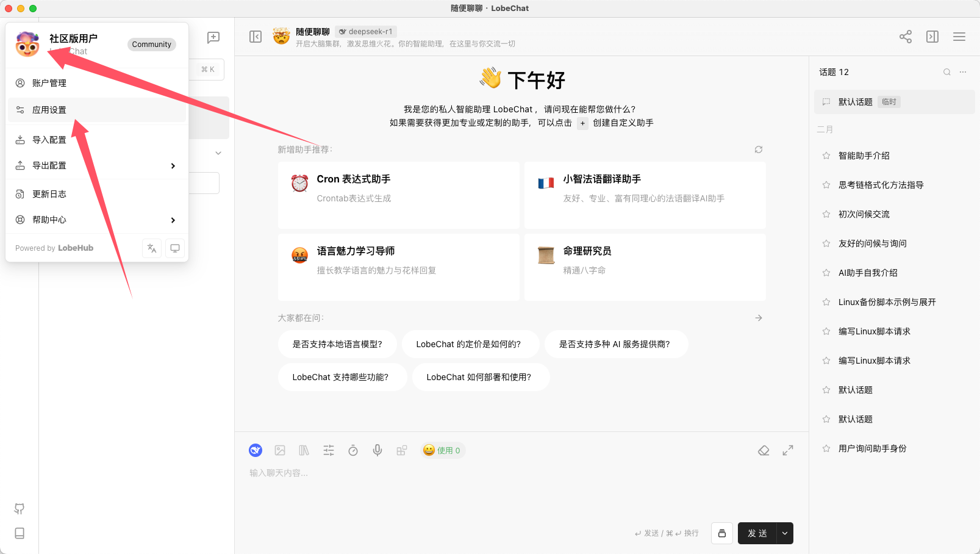Open 语言魅力学习导师 card
Viewport: 980px width, 554px height.
tap(399, 267)
